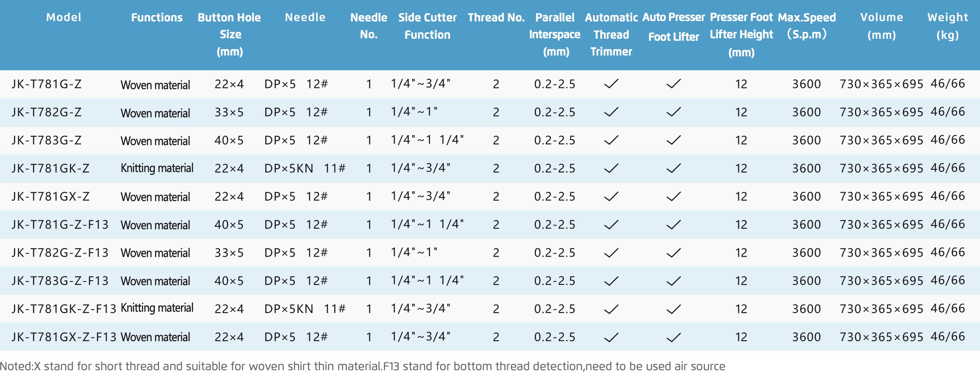Screen dimensions: 980x382
Task: Select the JK-T783G-Z-F13 model name
Action: click(x=60, y=281)
